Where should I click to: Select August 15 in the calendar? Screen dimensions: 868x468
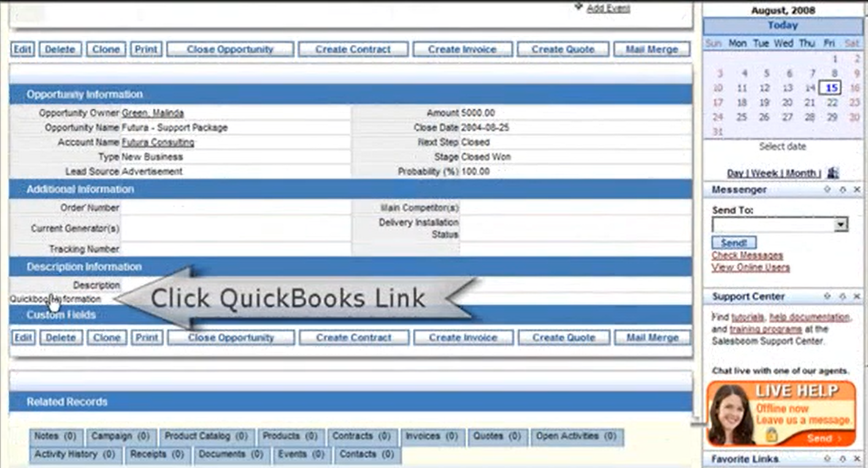point(831,88)
